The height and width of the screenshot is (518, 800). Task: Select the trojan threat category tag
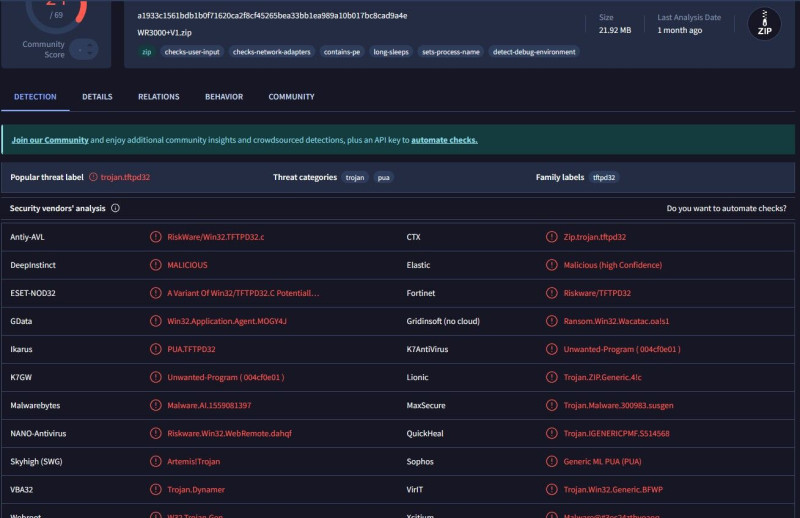[355, 178]
